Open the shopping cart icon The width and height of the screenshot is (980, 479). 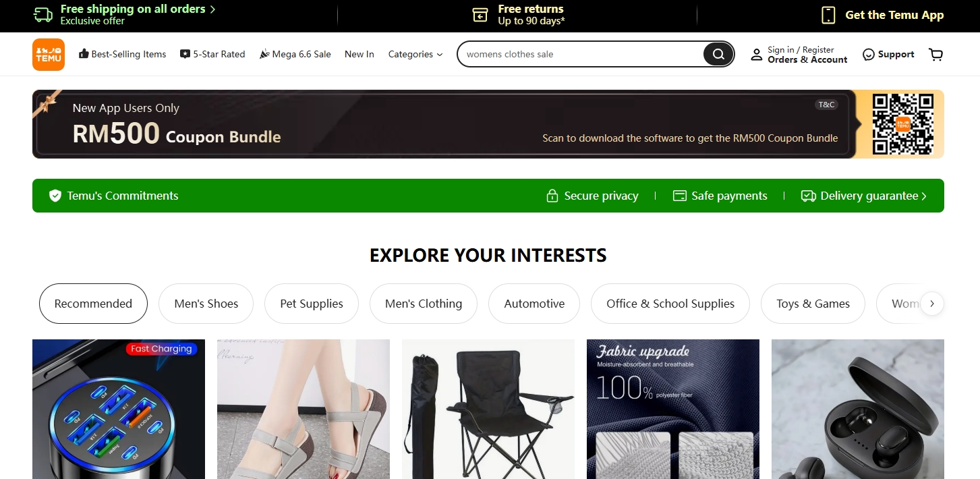(x=936, y=55)
